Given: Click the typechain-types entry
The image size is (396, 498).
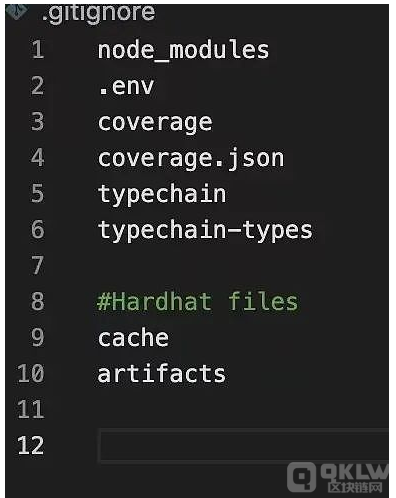Looking at the screenshot, I should [x=205, y=231].
